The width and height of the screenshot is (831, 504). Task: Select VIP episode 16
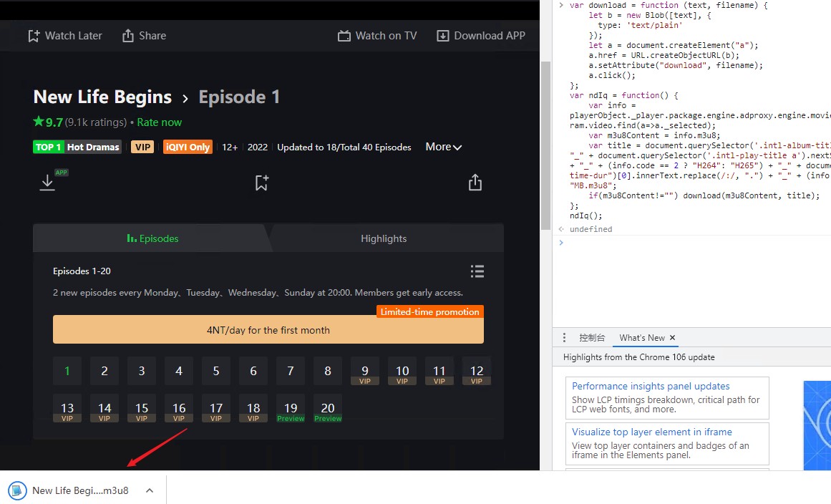[x=179, y=408]
